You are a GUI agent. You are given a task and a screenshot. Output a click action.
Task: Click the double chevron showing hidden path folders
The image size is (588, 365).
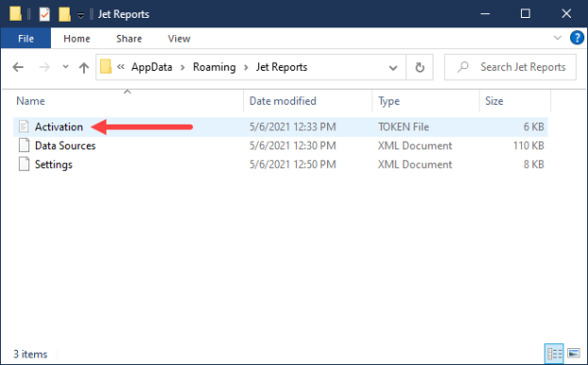pyautogui.click(x=121, y=67)
